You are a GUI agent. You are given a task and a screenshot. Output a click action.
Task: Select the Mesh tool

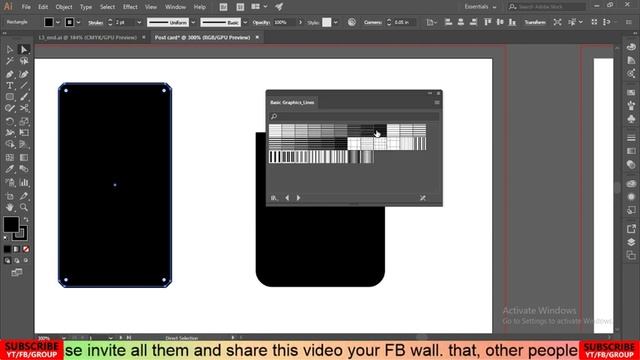(10, 158)
